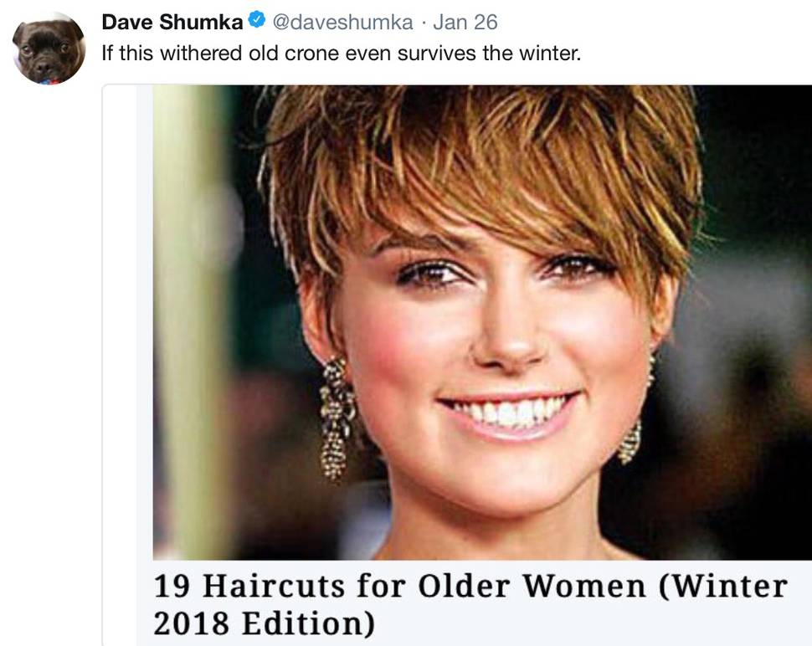Open the Jan 26 tweet timestamp
Viewport: 812px width, 646px height.
[465, 23]
